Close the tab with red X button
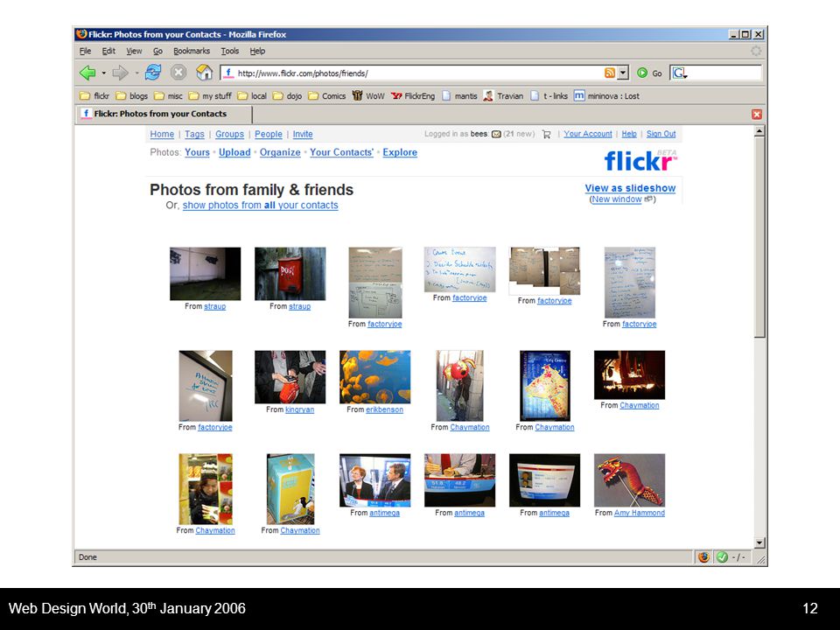This screenshot has width=840, height=630. click(756, 114)
